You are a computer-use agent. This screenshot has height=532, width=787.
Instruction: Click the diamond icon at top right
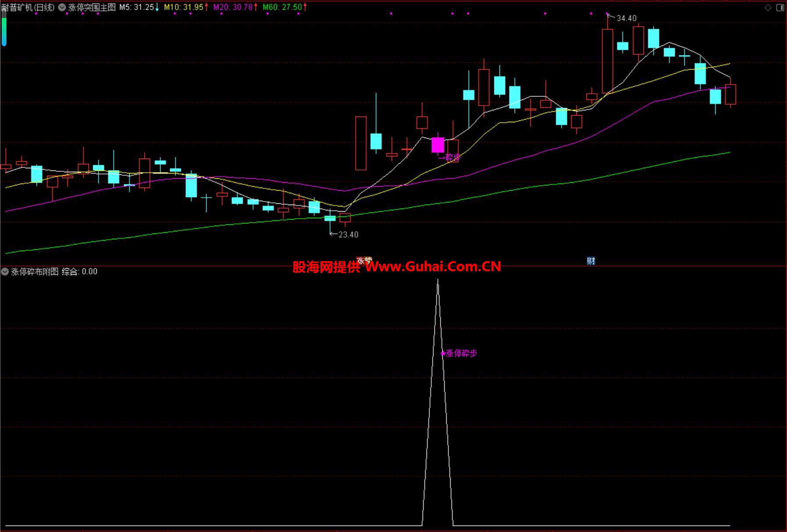768,7
